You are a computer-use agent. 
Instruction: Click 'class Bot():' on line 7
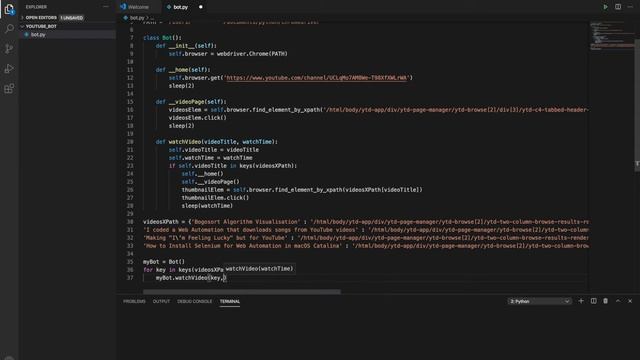coord(162,38)
